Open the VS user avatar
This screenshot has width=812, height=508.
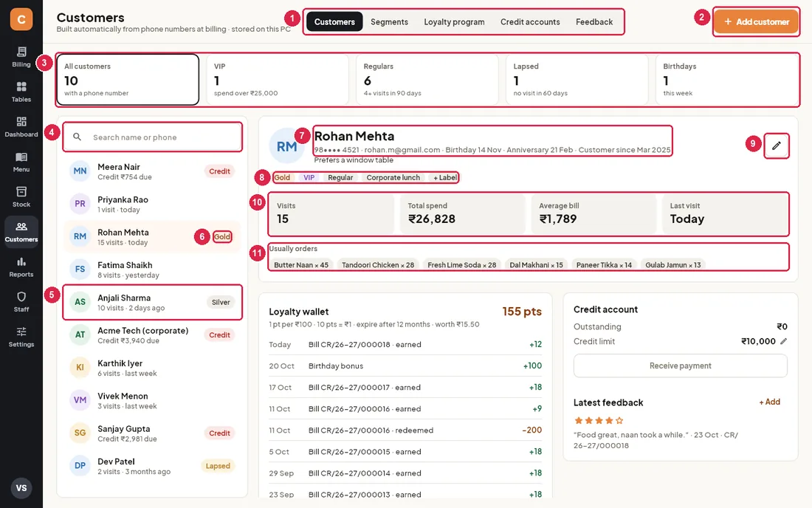pyautogui.click(x=21, y=488)
